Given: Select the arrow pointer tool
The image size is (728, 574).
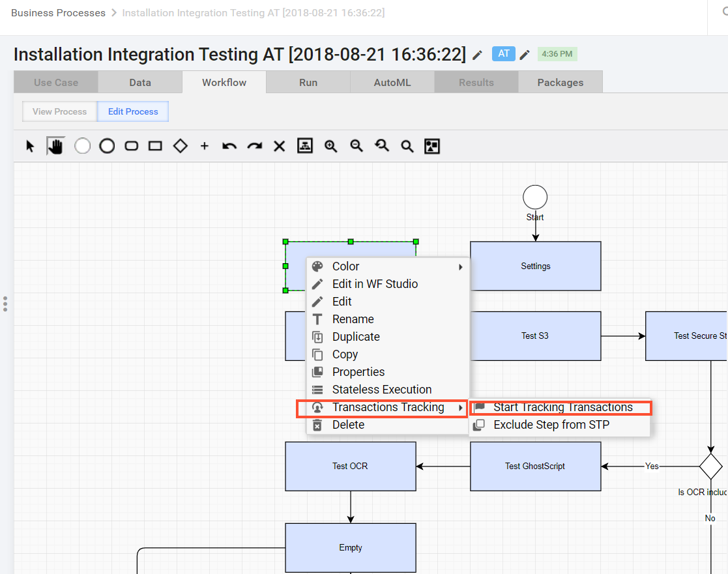Looking at the screenshot, I should pyautogui.click(x=30, y=146).
